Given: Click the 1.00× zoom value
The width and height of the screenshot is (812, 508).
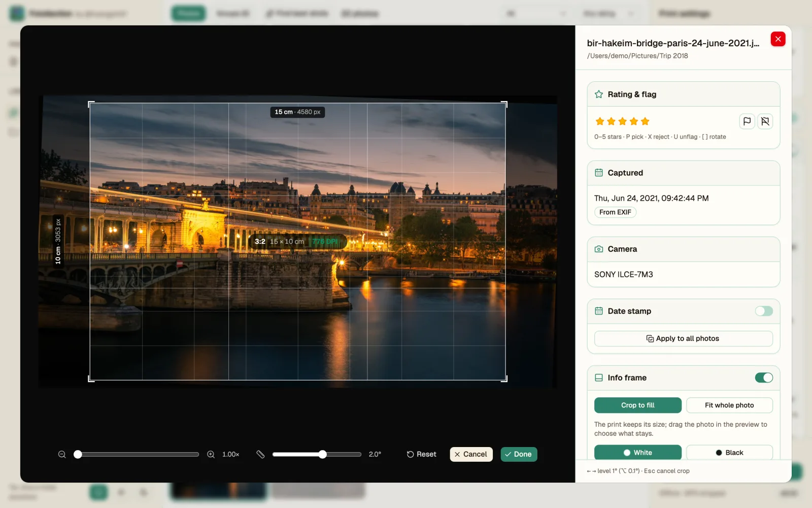Looking at the screenshot, I should tap(230, 454).
